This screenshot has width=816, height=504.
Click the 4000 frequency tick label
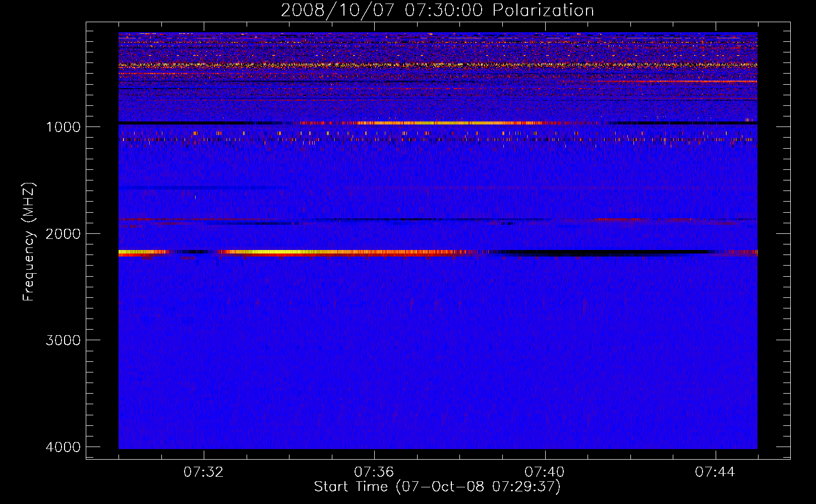pos(63,447)
